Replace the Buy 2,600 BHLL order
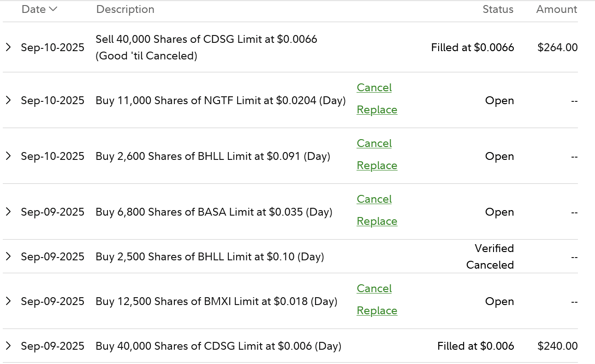The width and height of the screenshot is (595, 364). pyautogui.click(x=377, y=165)
